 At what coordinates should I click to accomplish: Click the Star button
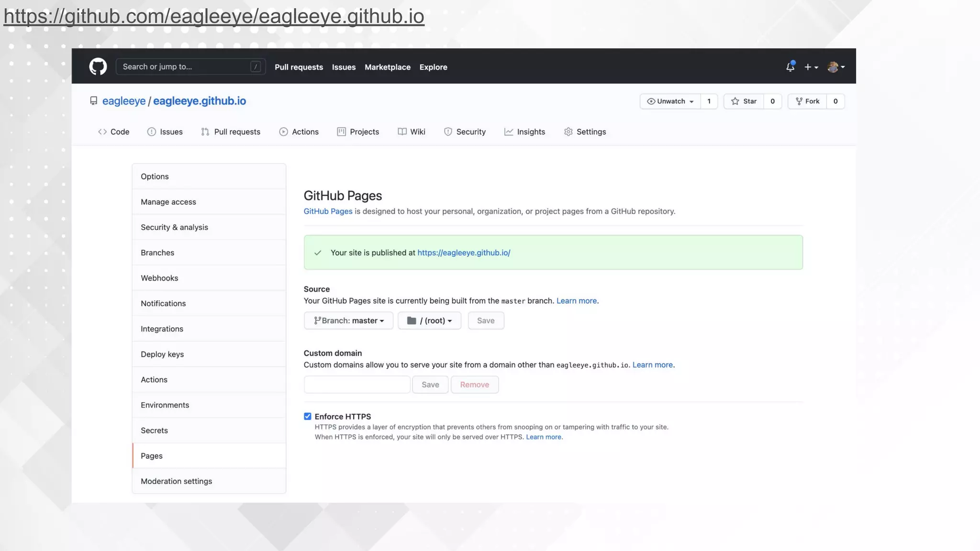(744, 101)
